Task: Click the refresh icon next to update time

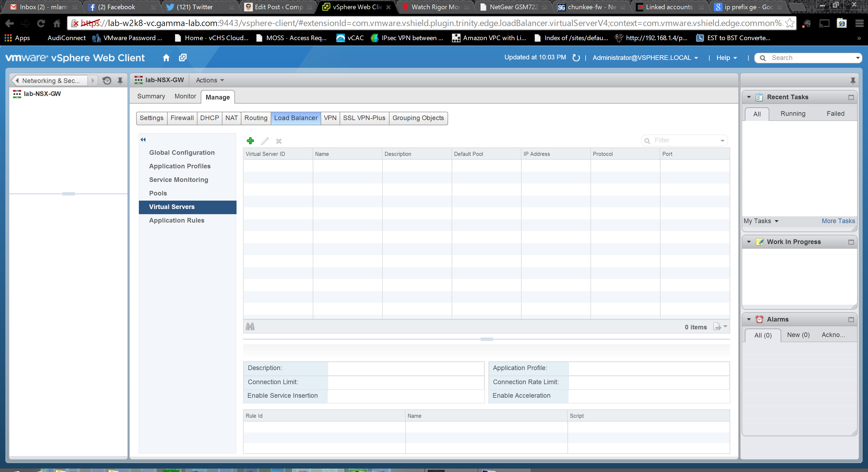Action: tap(576, 57)
